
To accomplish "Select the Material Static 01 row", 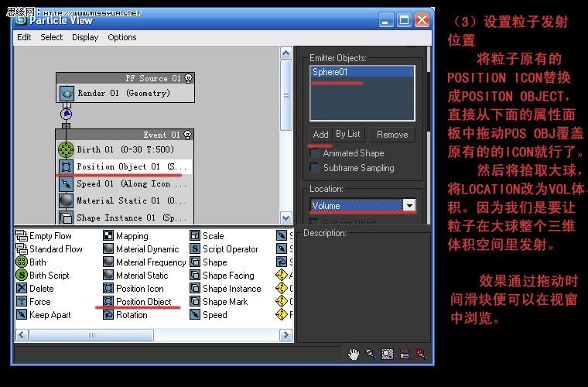I will (125, 200).
